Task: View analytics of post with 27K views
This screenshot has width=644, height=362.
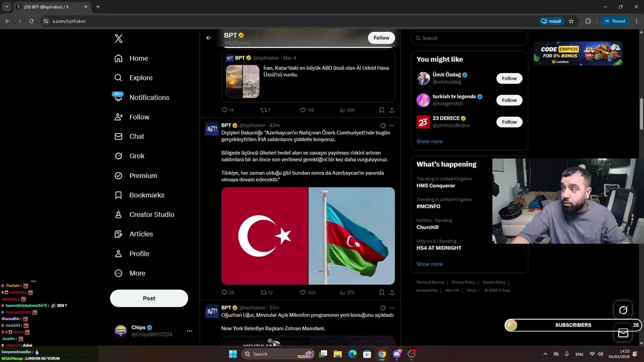Action: pyautogui.click(x=347, y=292)
